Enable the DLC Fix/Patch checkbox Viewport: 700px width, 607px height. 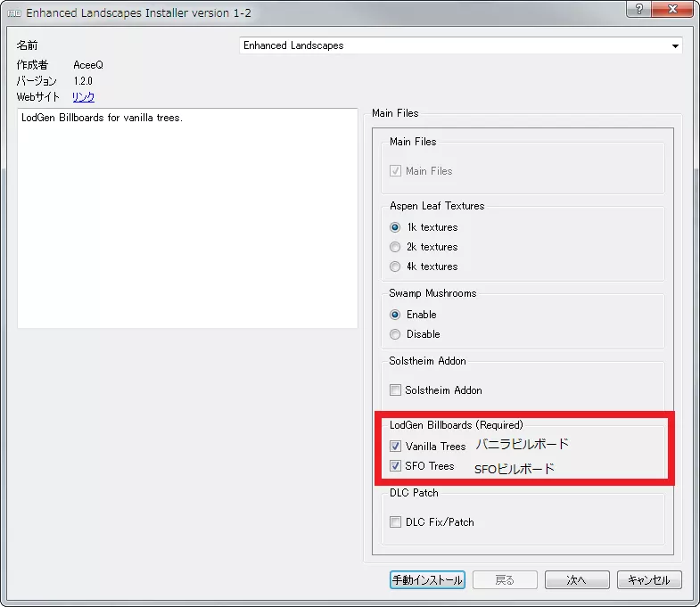pos(396,522)
